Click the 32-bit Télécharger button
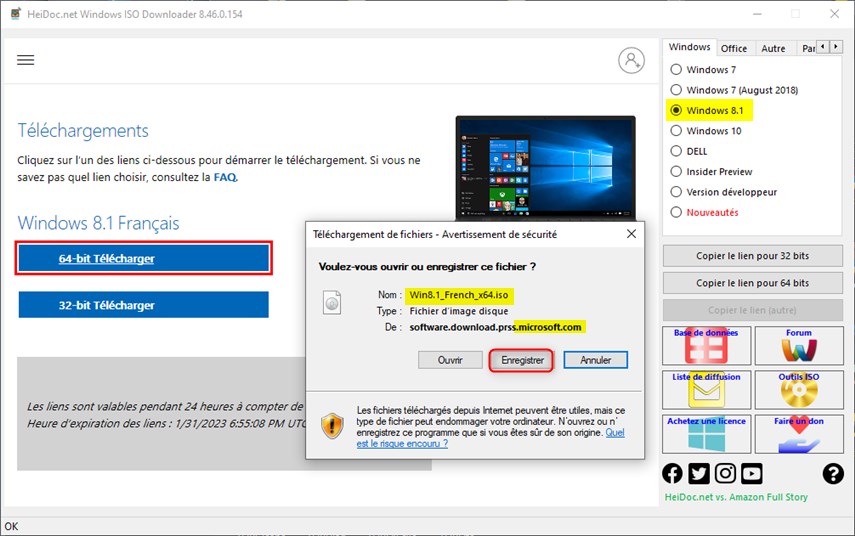The height and width of the screenshot is (536, 855). (x=143, y=305)
